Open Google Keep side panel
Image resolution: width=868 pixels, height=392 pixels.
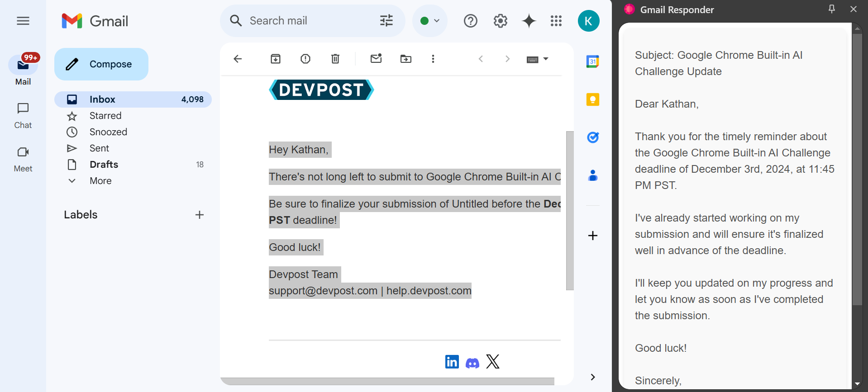(x=593, y=99)
